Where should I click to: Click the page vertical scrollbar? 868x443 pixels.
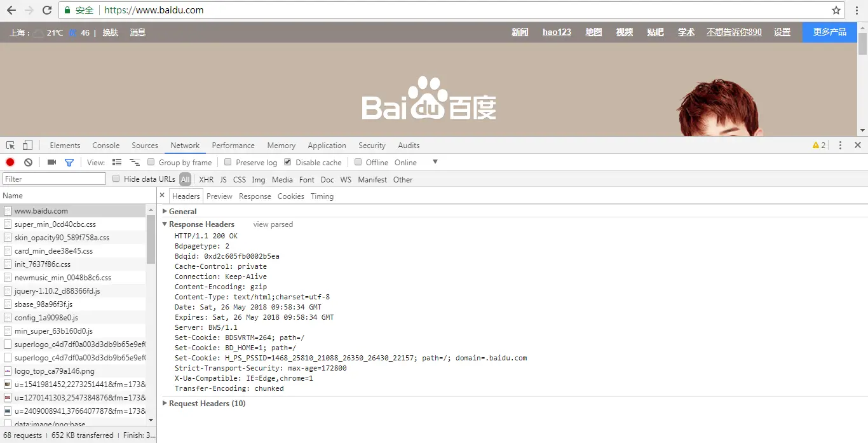(862, 43)
